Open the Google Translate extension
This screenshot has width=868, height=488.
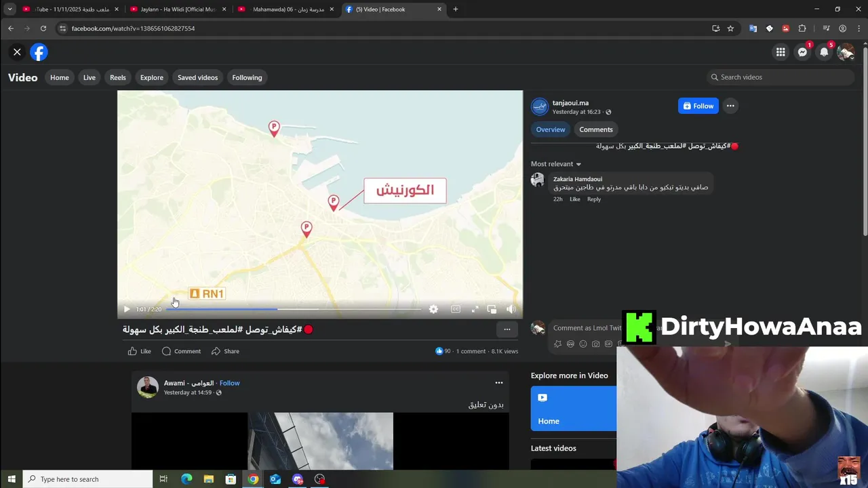753,28
